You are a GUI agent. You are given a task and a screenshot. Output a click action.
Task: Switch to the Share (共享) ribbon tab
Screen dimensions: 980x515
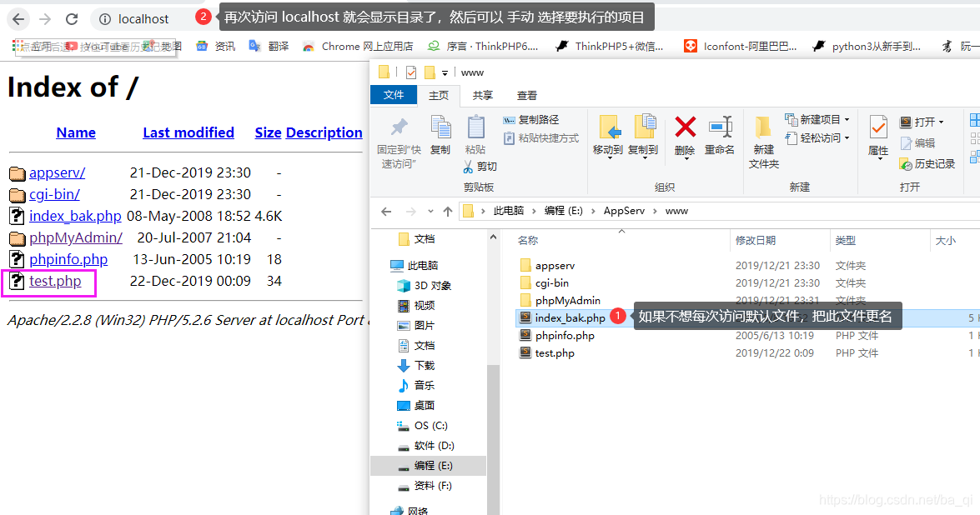pos(481,94)
